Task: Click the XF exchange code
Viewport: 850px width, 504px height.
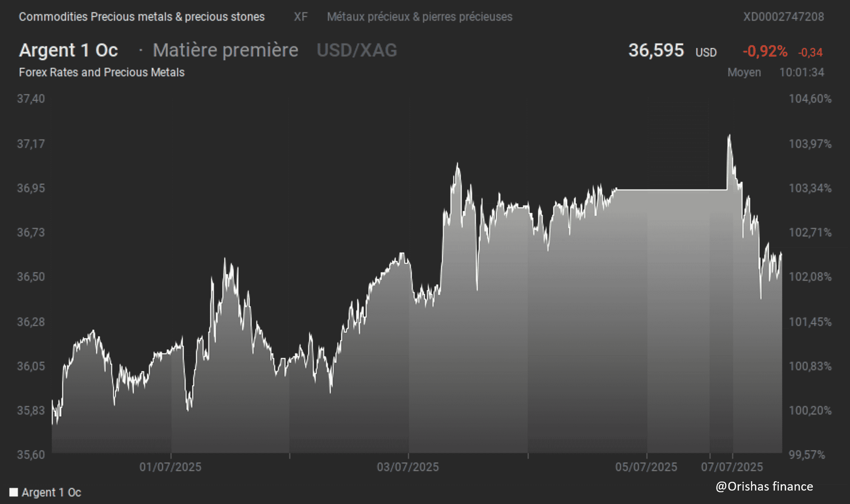Action: click(300, 17)
